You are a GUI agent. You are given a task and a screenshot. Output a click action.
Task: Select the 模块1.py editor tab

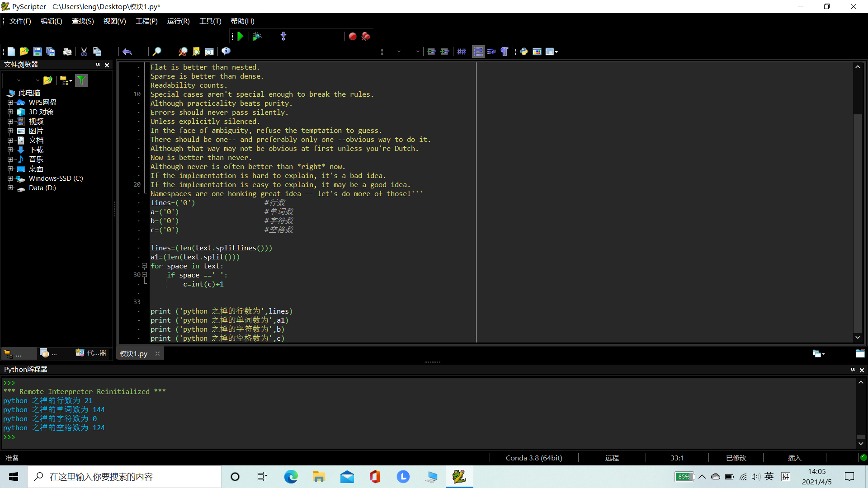[134, 354]
